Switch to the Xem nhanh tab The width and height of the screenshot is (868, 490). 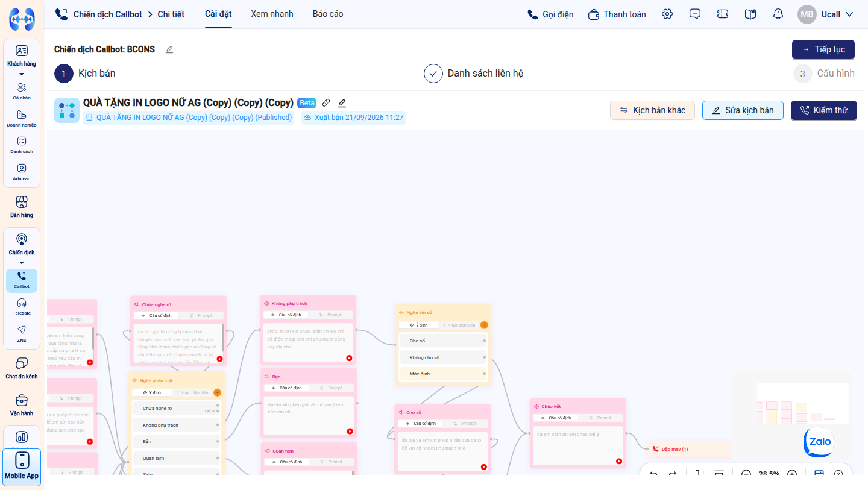pyautogui.click(x=272, y=14)
